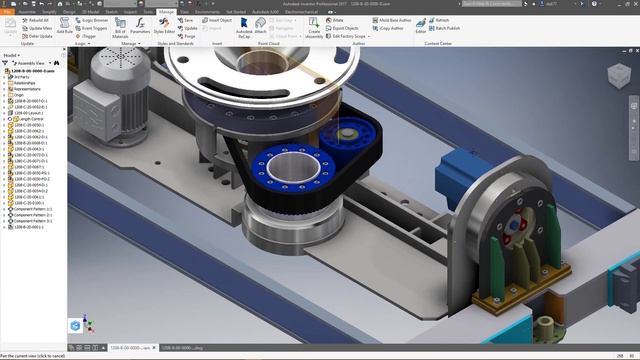The height and width of the screenshot is (360, 640).
Task: Click iCopy Author
Action: coord(388,28)
